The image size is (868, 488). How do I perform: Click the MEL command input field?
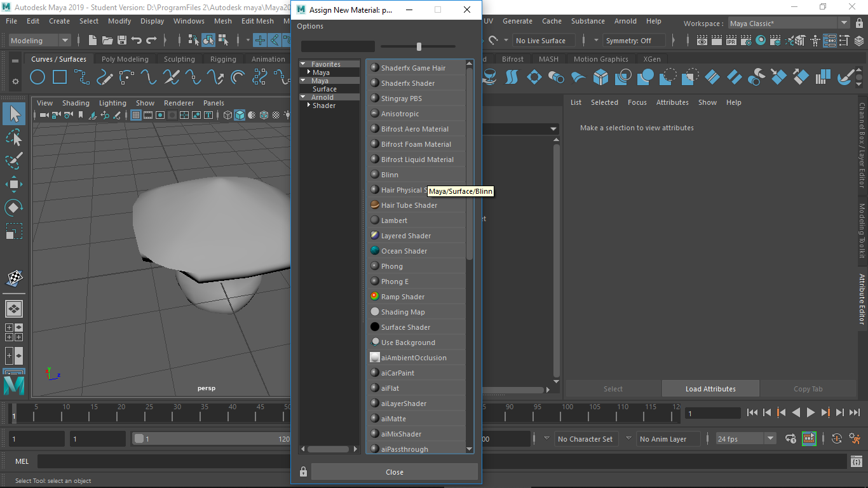click(442, 461)
